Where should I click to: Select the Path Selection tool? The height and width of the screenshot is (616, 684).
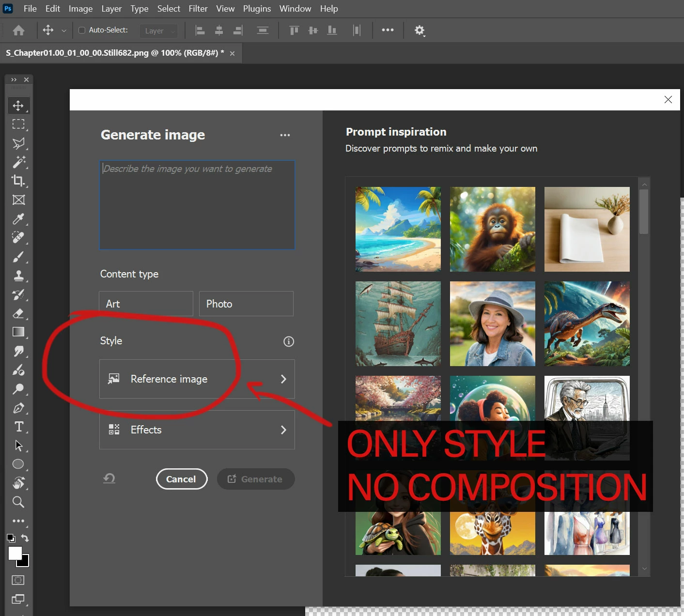coord(18,446)
